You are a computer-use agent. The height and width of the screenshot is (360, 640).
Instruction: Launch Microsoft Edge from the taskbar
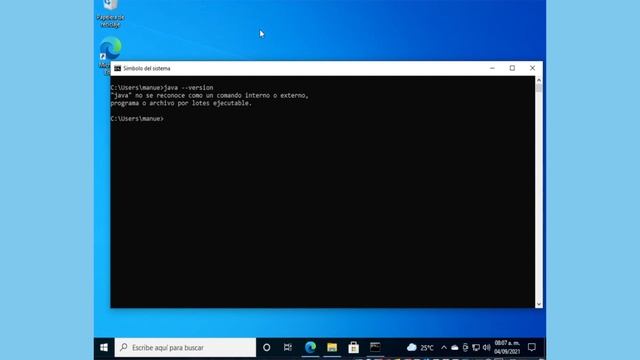coord(310,347)
